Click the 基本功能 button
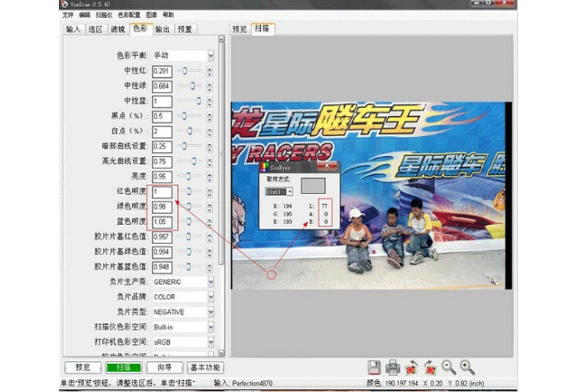The height and width of the screenshot is (392, 588). pos(205,367)
